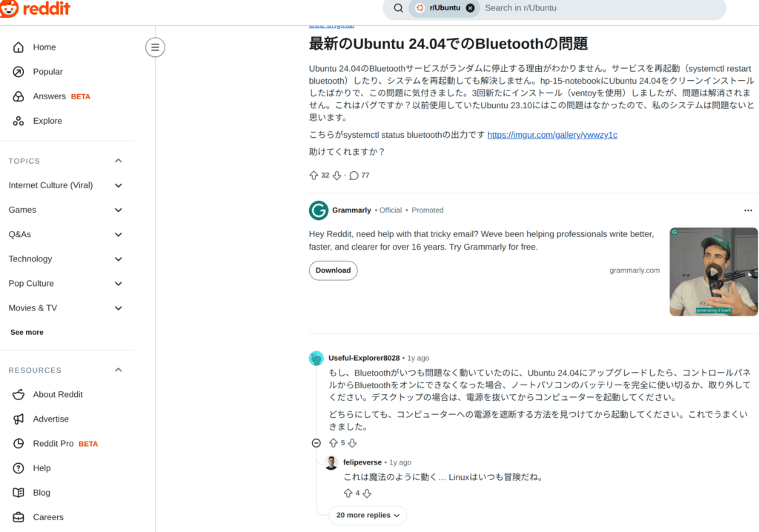Open the imgur.com gallery link

coord(552,135)
